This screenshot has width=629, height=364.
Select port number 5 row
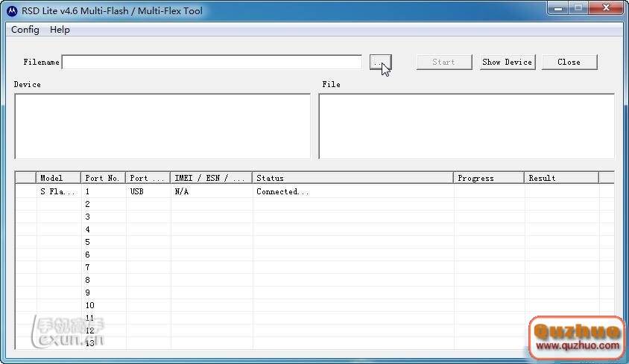314,242
